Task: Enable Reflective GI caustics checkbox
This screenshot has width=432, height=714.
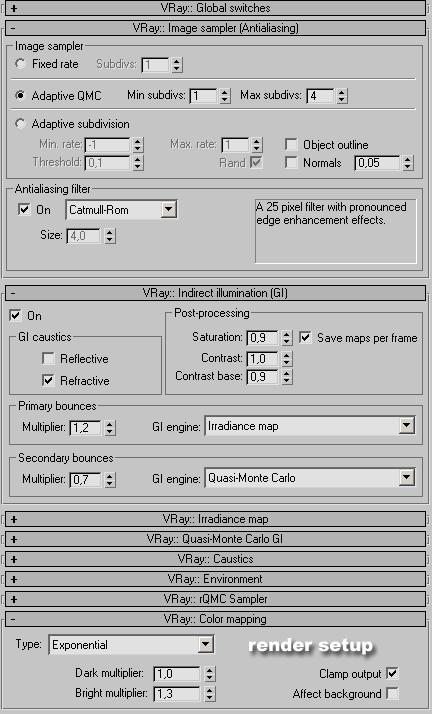Action: (x=48, y=358)
